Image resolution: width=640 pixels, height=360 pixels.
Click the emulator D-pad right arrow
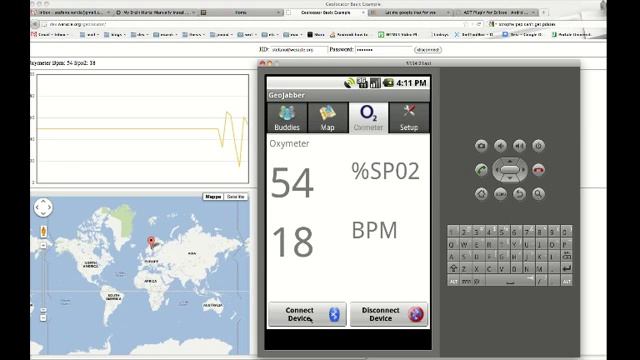[523, 170]
